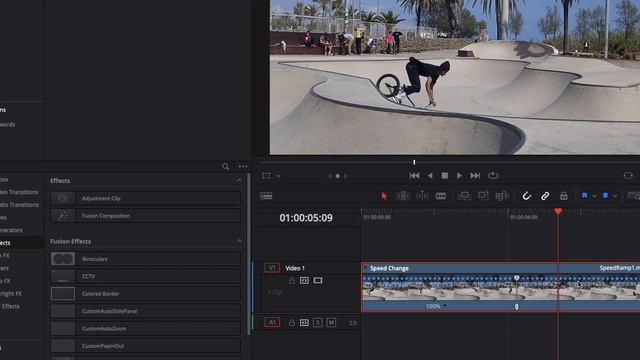Select the Fusion Composition effect

pos(146,216)
